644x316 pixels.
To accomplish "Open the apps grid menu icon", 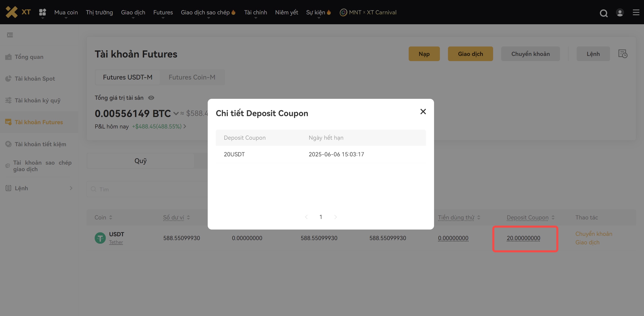I will [42, 12].
